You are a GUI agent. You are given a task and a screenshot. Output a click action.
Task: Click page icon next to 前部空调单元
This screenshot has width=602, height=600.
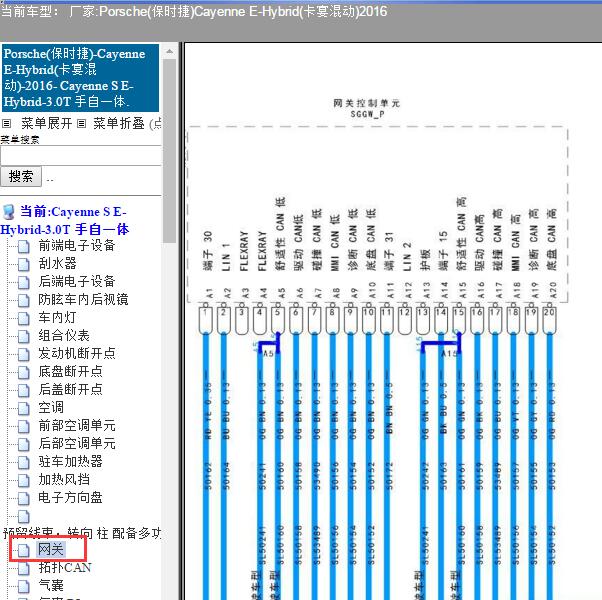tap(23, 426)
